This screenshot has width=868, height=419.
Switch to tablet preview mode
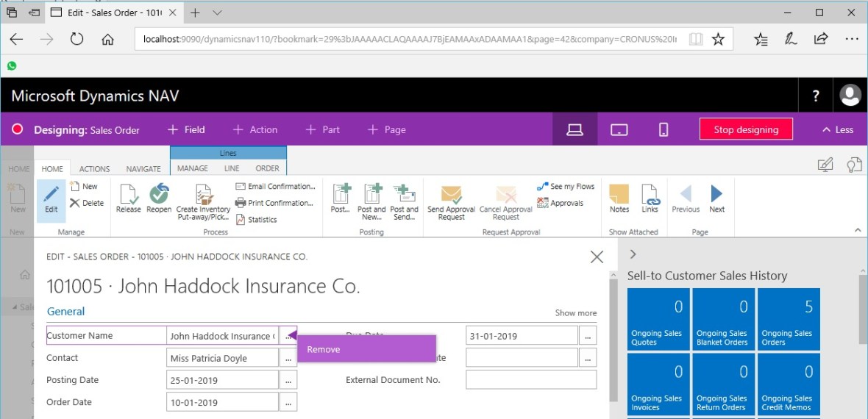coord(619,130)
